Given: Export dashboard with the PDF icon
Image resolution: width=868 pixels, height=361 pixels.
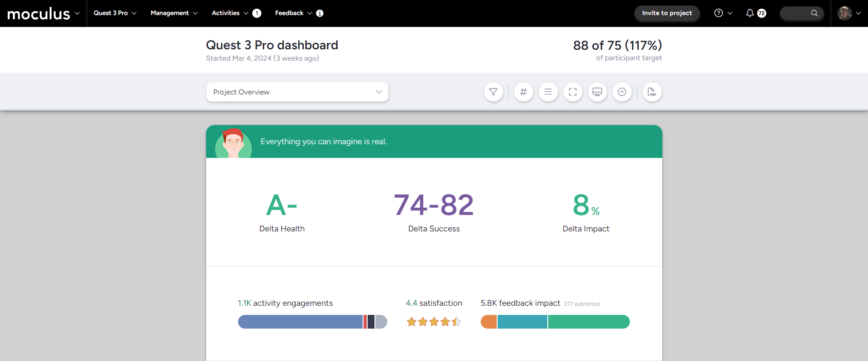Looking at the screenshot, I should (652, 92).
